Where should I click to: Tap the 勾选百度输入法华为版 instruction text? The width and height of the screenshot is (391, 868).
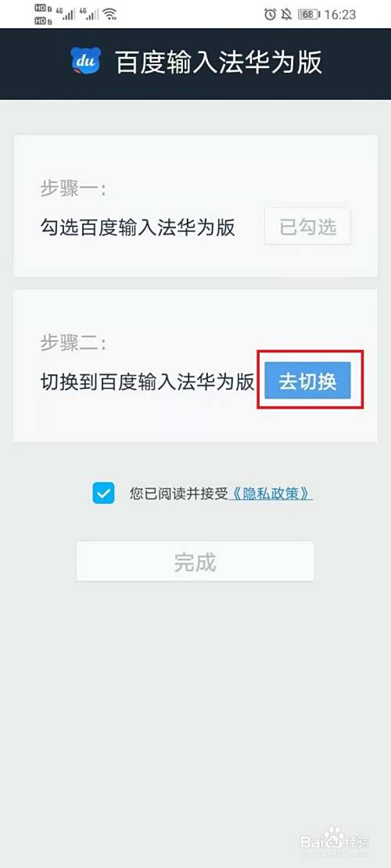[138, 227]
